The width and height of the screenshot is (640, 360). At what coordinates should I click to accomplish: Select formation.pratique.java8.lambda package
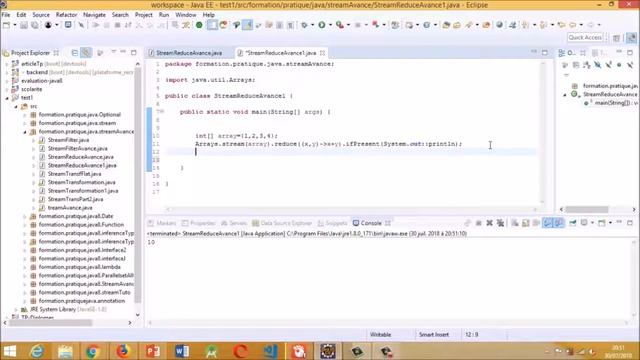click(x=80, y=267)
